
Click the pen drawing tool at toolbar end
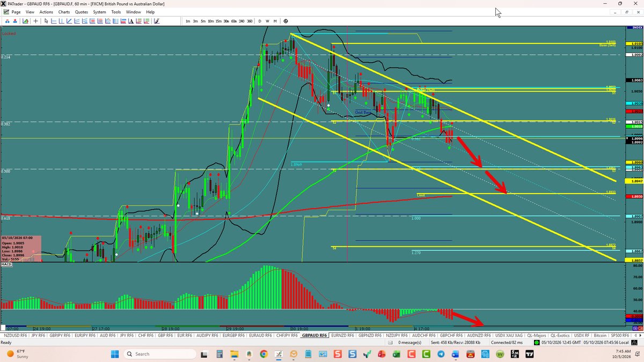click(157, 21)
